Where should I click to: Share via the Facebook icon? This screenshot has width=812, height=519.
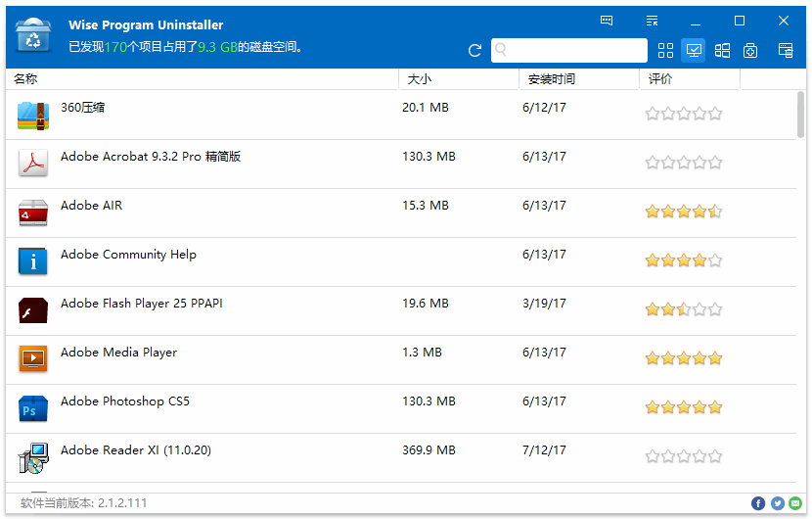click(x=758, y=503)
